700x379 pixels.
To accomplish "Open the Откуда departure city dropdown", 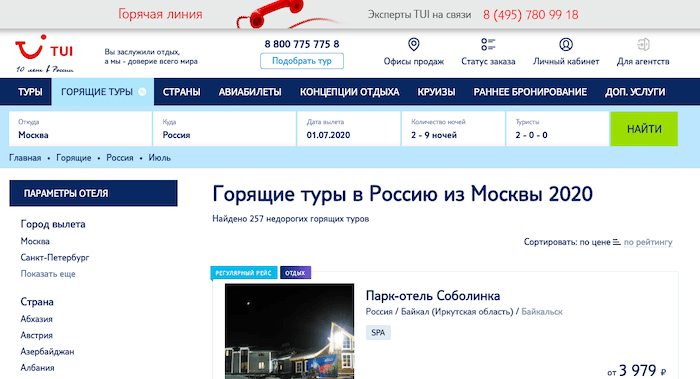I will click(80, 129).
